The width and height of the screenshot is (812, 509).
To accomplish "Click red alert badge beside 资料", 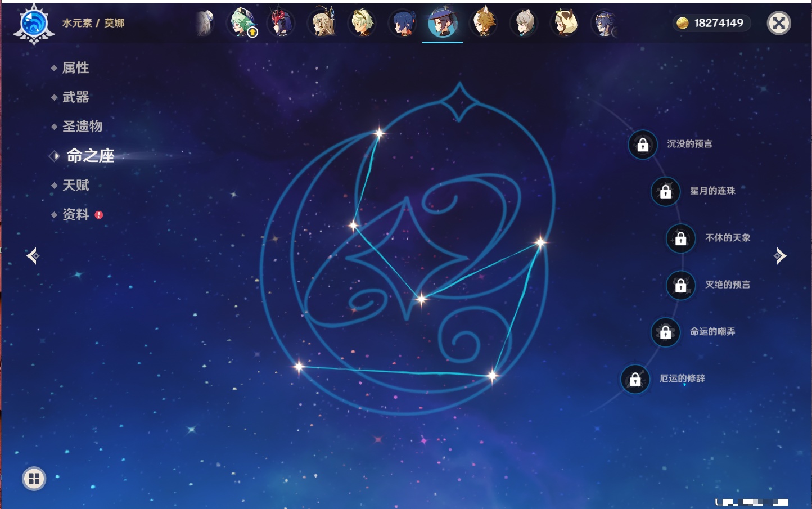I will click(x=99, y=215).
